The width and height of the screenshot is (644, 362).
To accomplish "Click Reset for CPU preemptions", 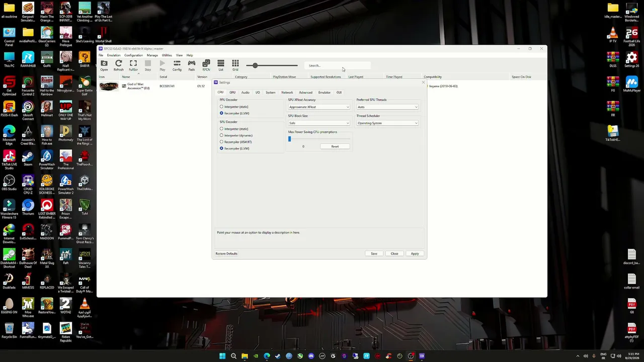I will 335,146.
